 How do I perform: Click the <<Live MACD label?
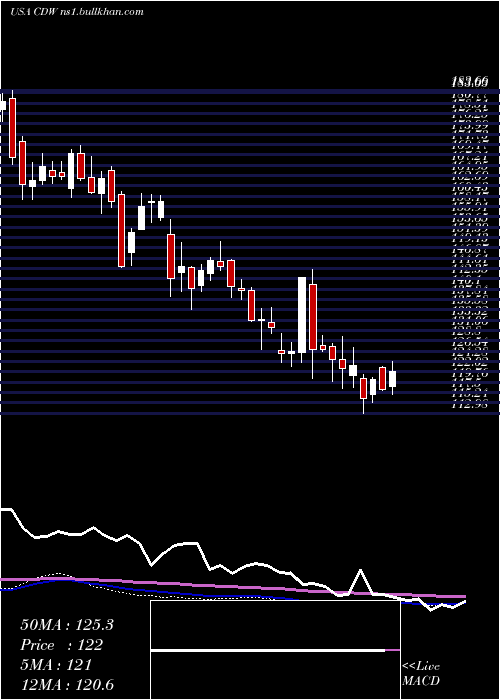(421, 673)
